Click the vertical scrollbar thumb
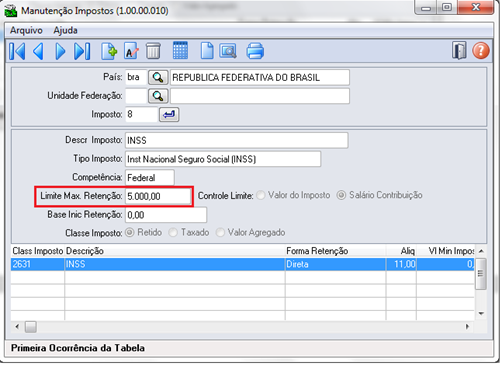This screenshot has width=502, height=366. point(481,274)
